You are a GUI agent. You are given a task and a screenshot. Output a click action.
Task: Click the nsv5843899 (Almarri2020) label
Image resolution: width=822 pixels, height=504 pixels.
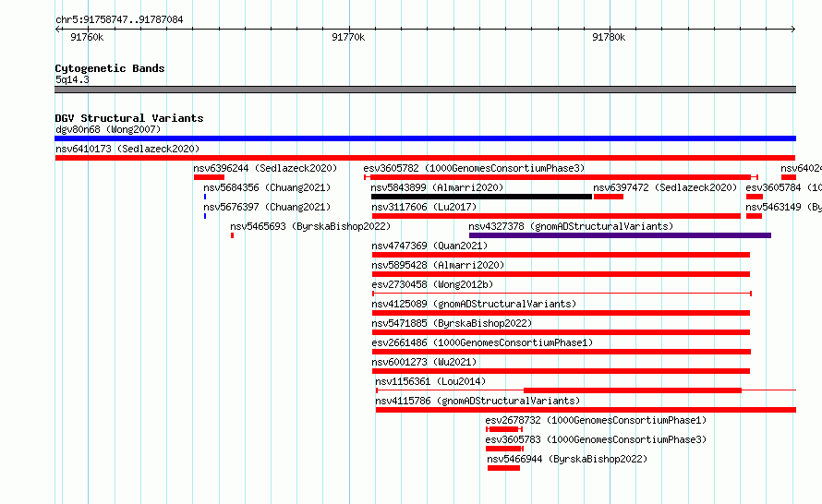click(x=437, y=187)
